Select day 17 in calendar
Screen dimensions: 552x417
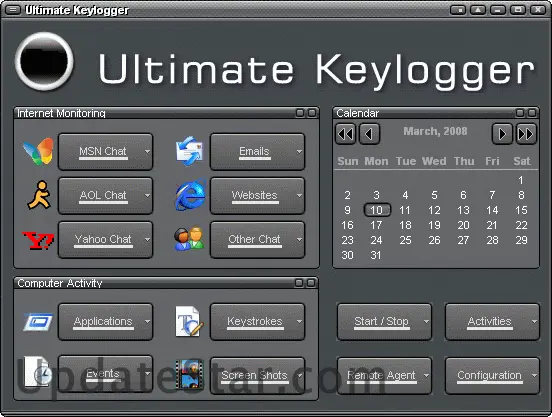point(376,225)
